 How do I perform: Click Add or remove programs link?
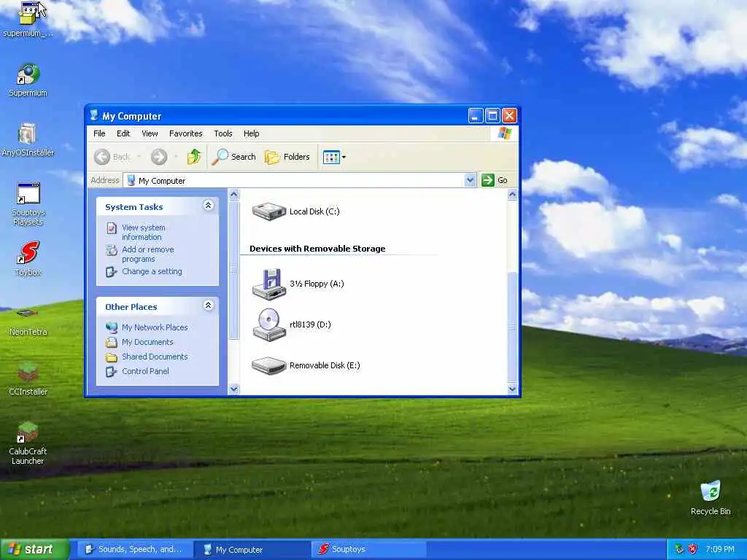(x=147, y=254)
